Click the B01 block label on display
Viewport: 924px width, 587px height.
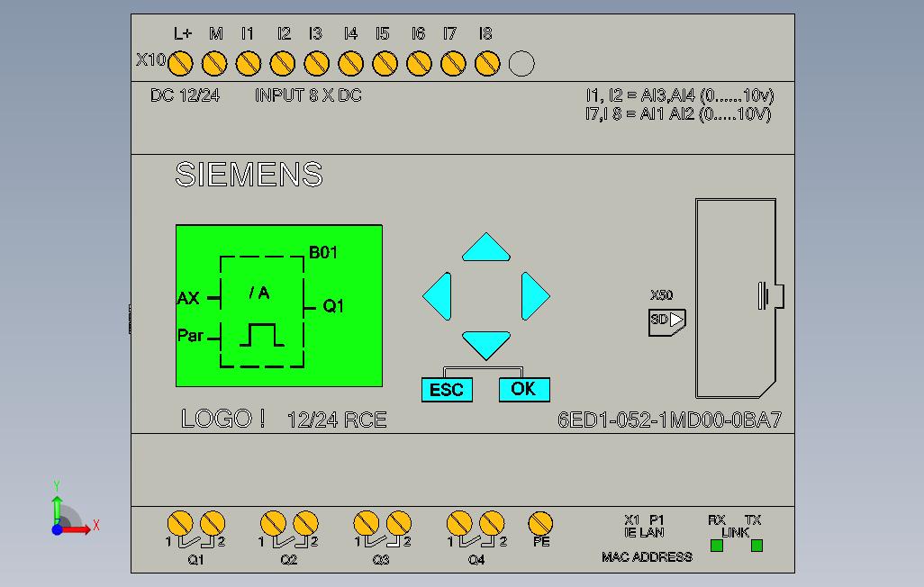point(323,252)
